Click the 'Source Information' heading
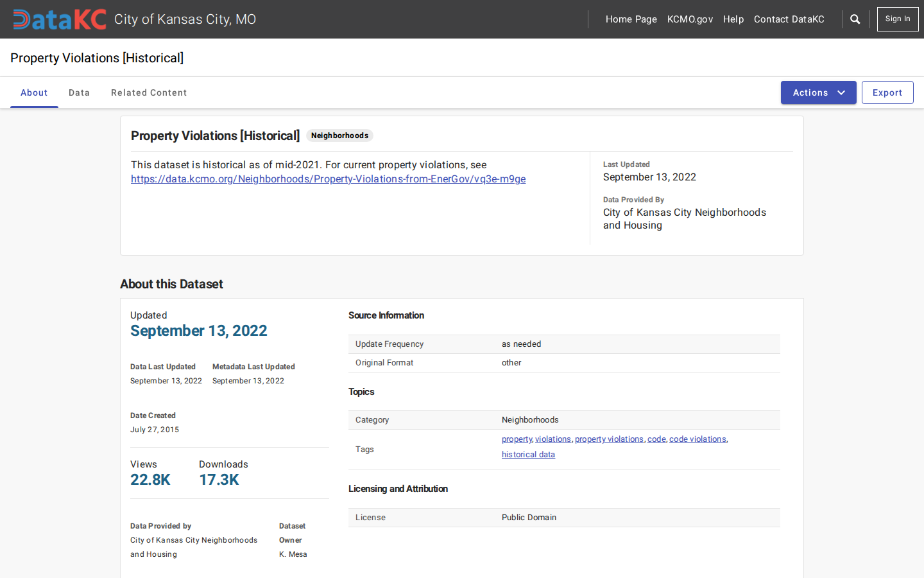This screenshot has height=578, width=924. pos(386,315)
